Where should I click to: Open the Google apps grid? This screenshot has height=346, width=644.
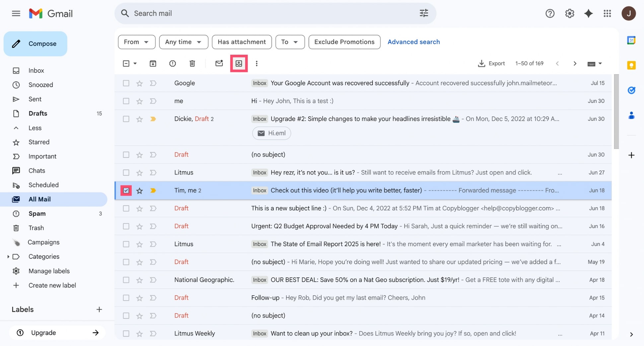tap(607, 13)
